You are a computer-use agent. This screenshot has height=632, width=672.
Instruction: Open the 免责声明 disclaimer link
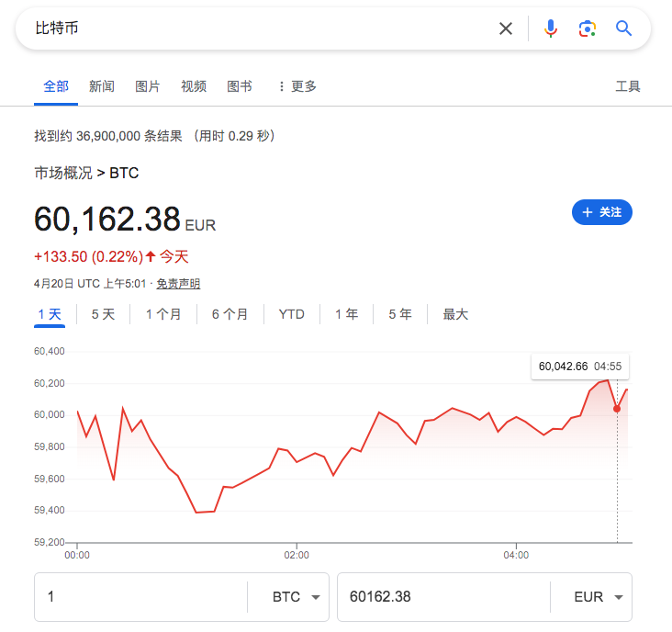click(178, 284)
